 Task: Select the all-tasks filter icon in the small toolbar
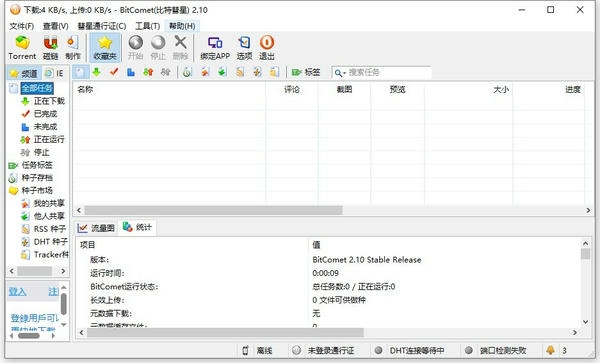coord(80,72)
